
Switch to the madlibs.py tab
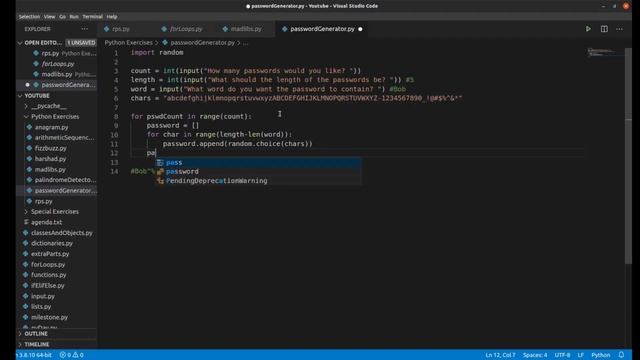pyautogui.click(x=246, y=29)
